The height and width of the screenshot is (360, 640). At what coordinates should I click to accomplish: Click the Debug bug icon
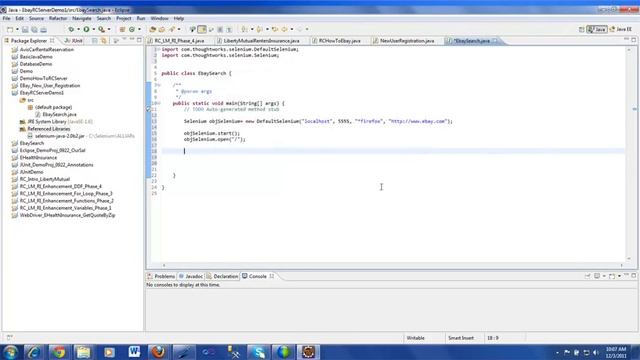(71, 29)
